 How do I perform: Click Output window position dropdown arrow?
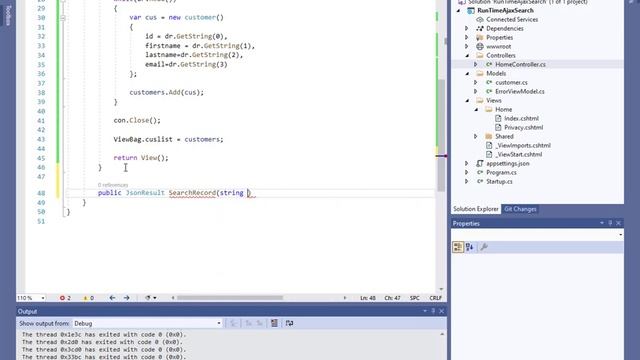pos(425,311)
